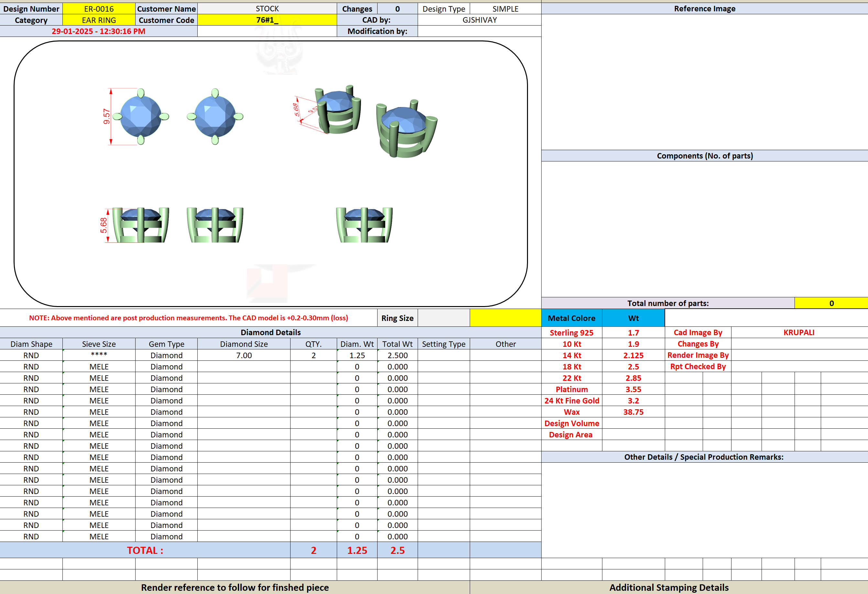
Task: Click the TOTAL : label row
Action: pyautogui.click(x=145, y=550)
